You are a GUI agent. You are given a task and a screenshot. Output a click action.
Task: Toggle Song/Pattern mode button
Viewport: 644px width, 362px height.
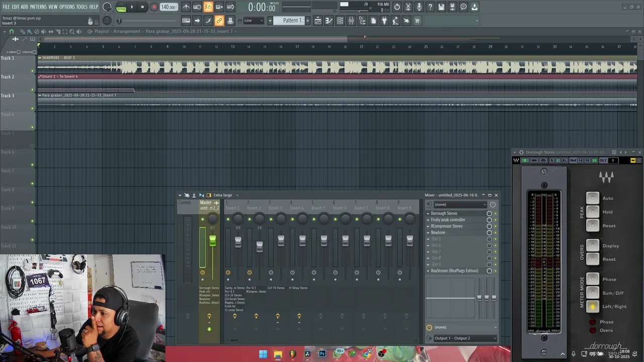click(x=121, y=8)
